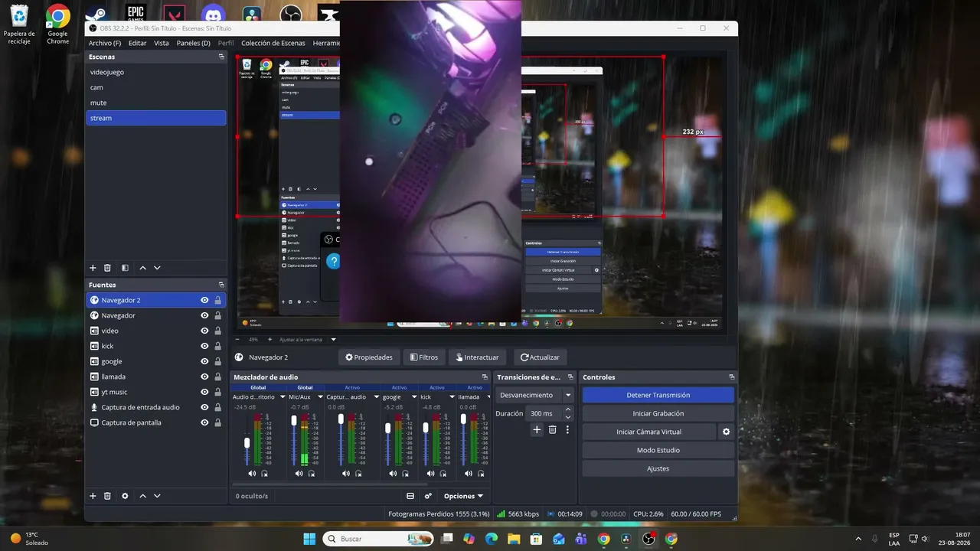Open the Vista menu
This screenshot has width=980, height=551.
click(162, 43)
